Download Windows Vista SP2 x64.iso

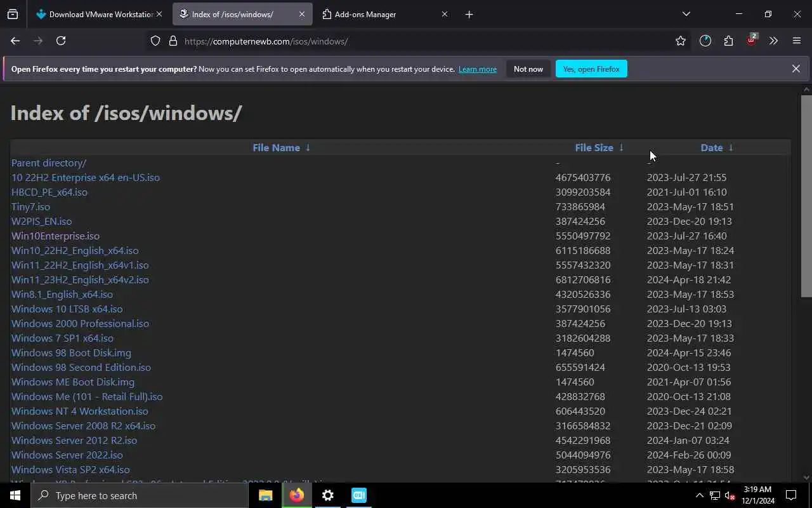click(x=70, y=469)
